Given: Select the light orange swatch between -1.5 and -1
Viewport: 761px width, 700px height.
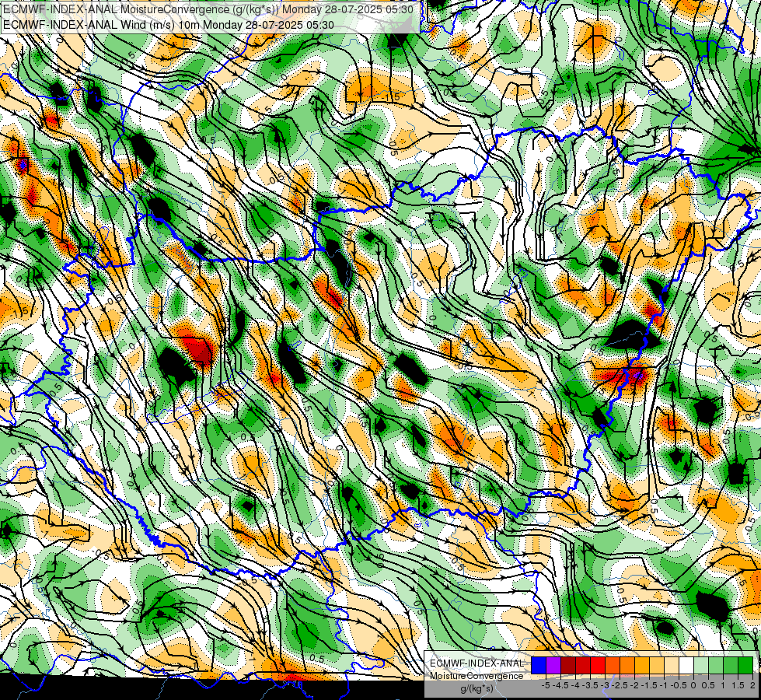Looking at the screenshot, I should pyautogui.click(x=657, y=665).
